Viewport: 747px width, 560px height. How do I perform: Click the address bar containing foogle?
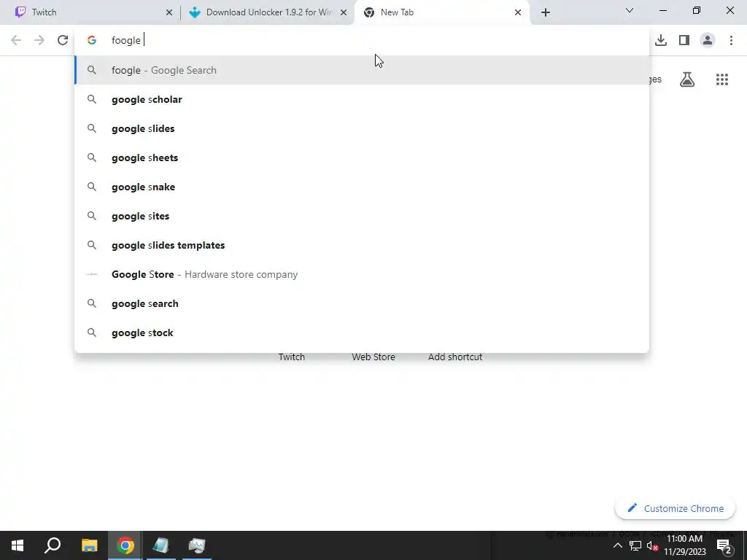(362, 40)
